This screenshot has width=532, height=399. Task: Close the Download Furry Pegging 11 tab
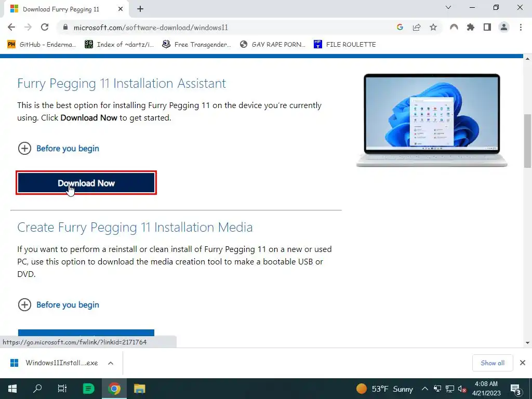pos(121,9)
